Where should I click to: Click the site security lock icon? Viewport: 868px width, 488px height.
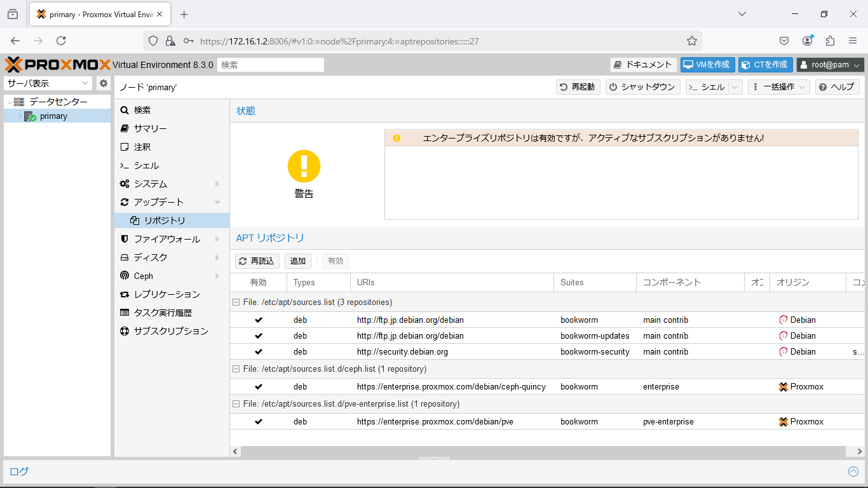(170, 41)
